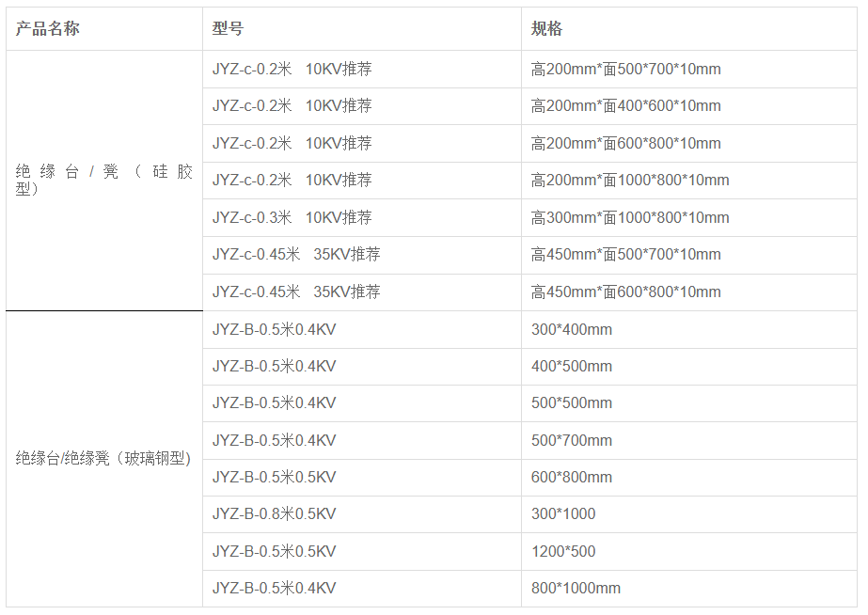
Task: Click the spec cell 高200mm*面1000*800*10mm
Action: (x=689, y=181)
